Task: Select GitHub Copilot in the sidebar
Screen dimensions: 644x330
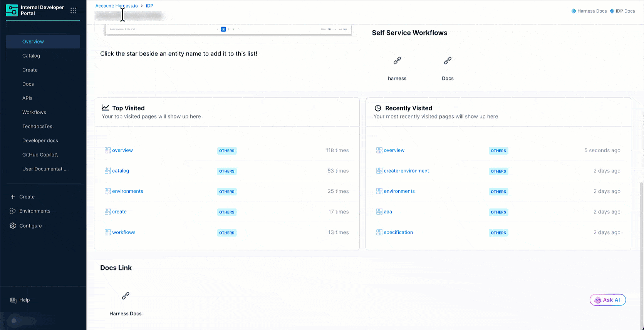Action: coord(40,155)
